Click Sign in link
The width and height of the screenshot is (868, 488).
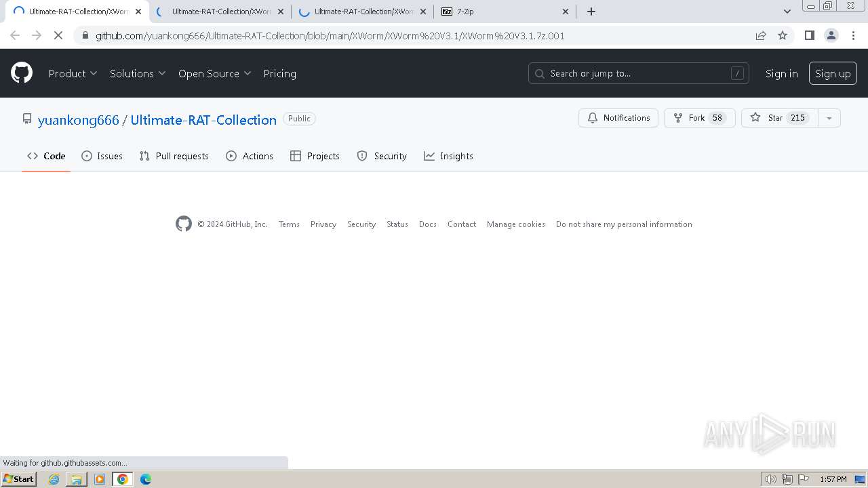click(x=781, y=73)
